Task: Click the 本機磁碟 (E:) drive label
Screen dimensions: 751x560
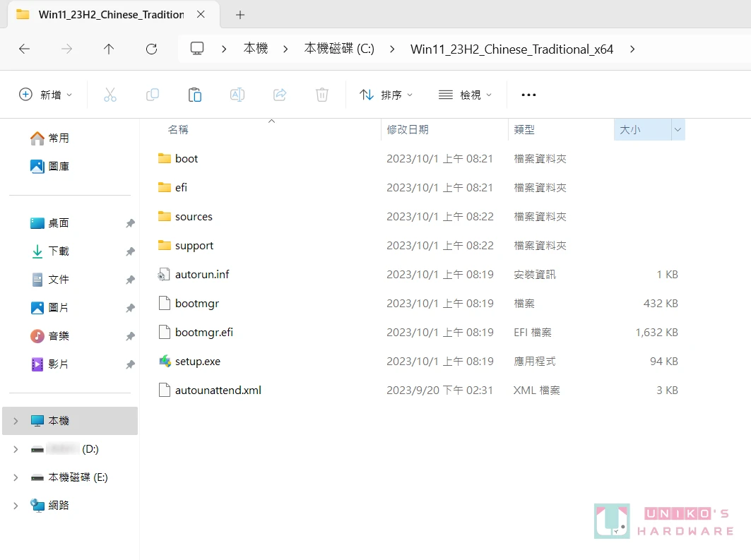Action: [78, 477]
